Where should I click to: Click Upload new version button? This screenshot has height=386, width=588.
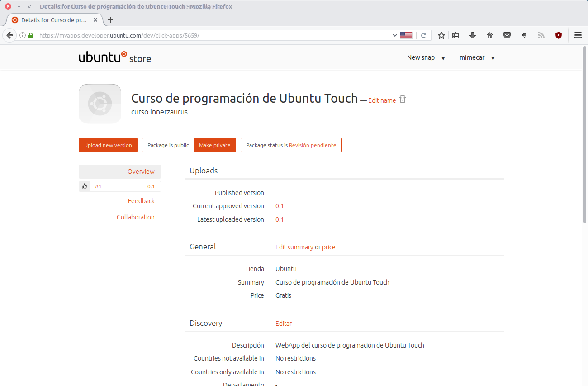(108, 145)
